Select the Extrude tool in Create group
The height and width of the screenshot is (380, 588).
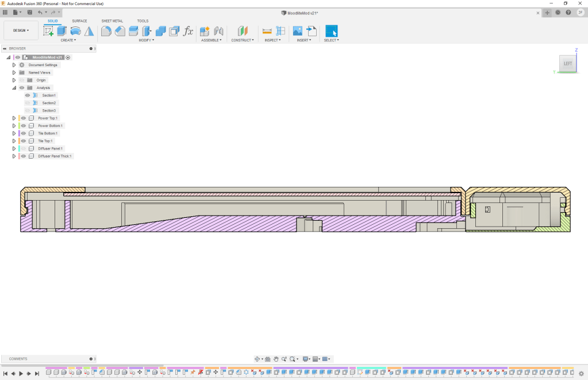62,31
